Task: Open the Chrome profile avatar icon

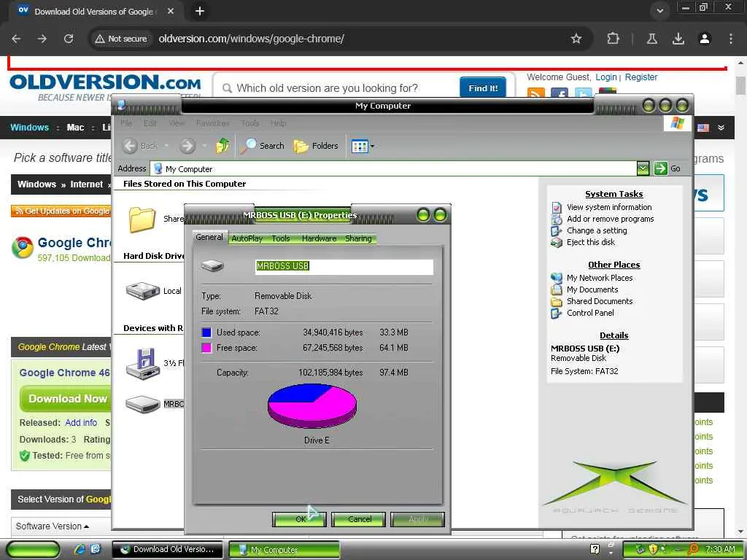Action: tap(705, 39)
